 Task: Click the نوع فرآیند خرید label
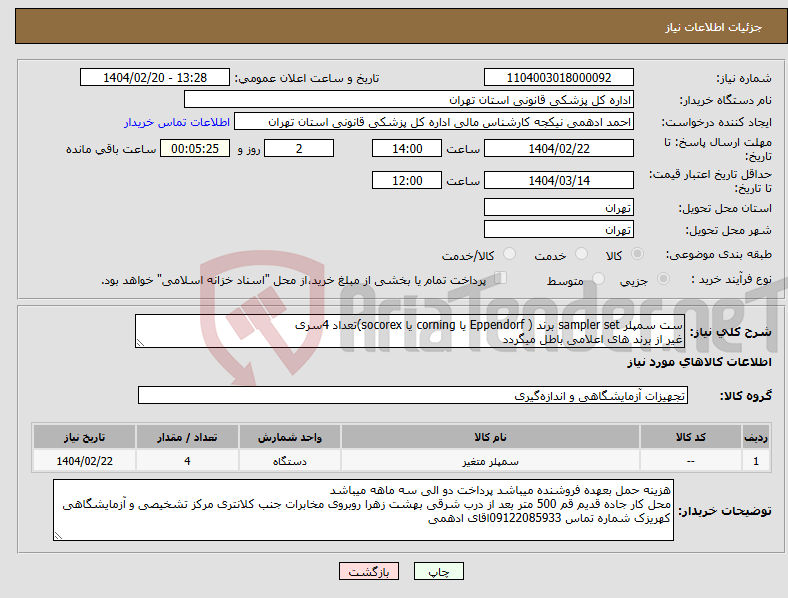coord(731,279)
